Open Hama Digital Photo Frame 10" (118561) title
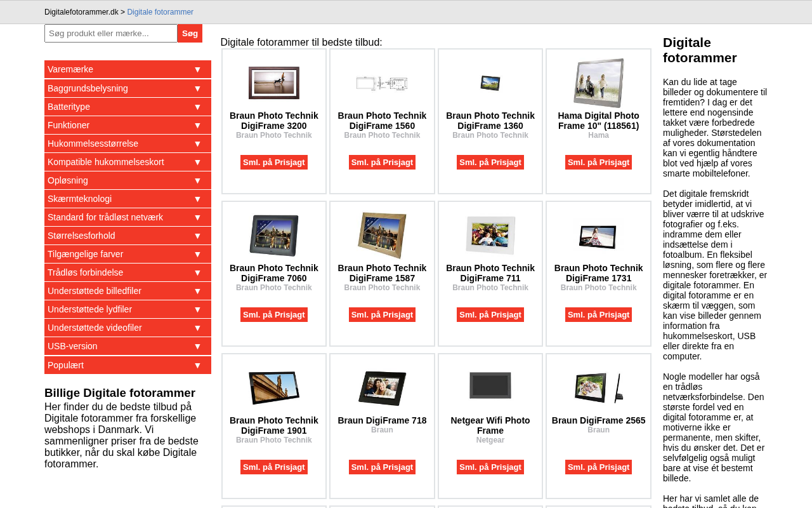This screenshot has width=812, height=508. [x=598, y=121]
